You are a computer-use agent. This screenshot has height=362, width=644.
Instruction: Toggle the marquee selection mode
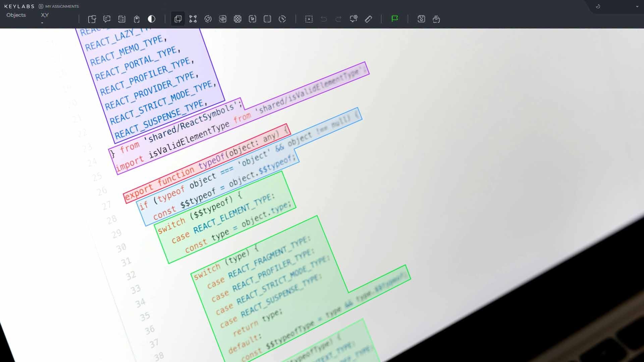[x=309, y=19]
